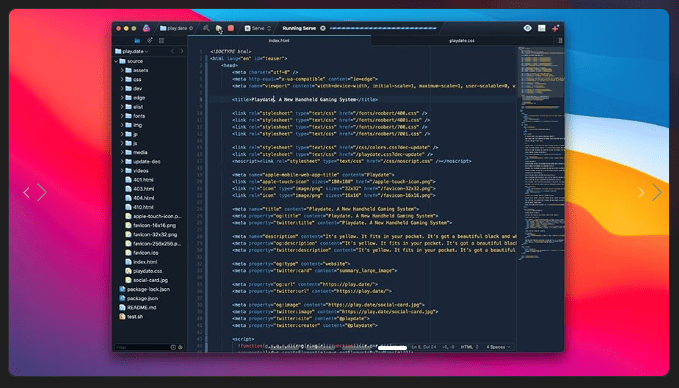Select the jp folder row
Image resolution: width=679 pixels, height=388 pixels.
tap(149, 134)
